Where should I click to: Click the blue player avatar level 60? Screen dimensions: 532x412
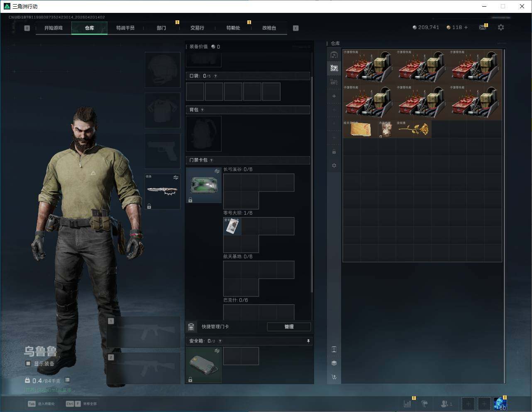coord(500,403)
